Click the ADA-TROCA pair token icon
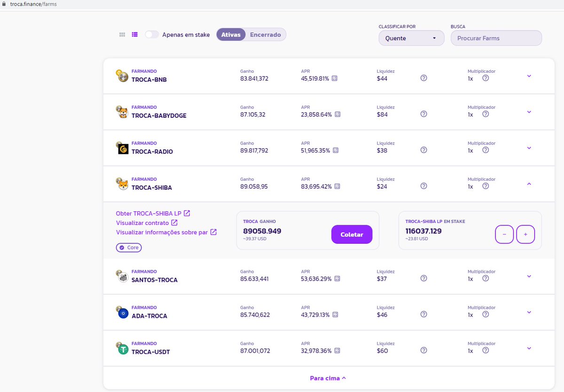This screenshot has height=392, width=564. coord(122,312)
